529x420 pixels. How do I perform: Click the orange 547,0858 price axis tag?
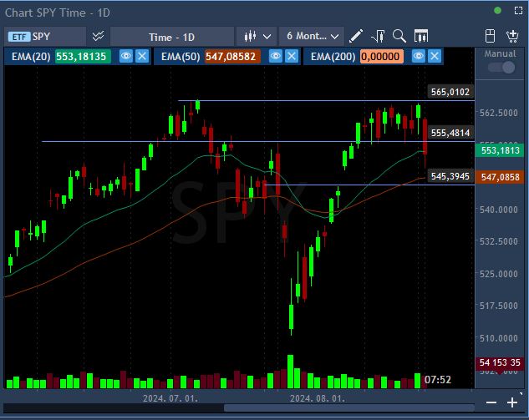click(500, 177)
